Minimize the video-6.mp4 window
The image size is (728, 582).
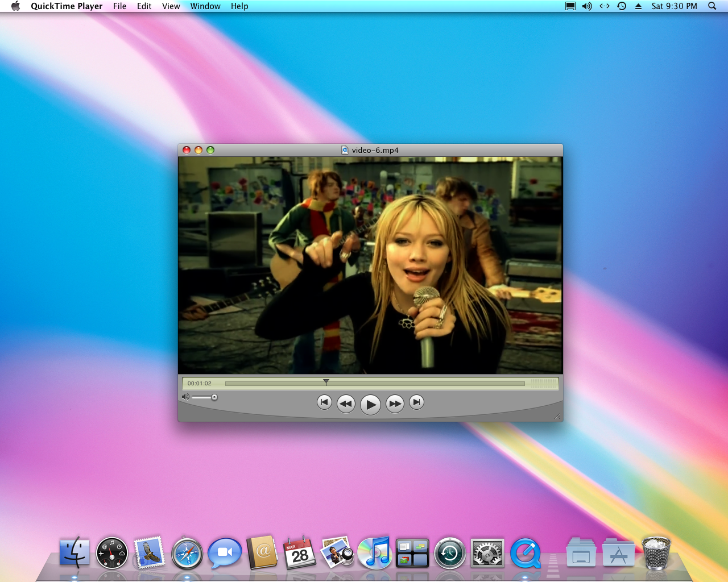coord(198,150)
